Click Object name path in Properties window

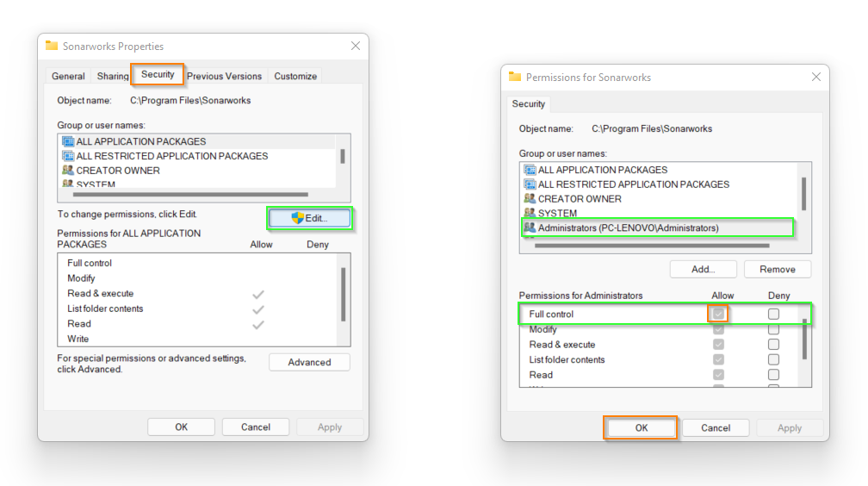pyautogui.click(x=190, y=100)
